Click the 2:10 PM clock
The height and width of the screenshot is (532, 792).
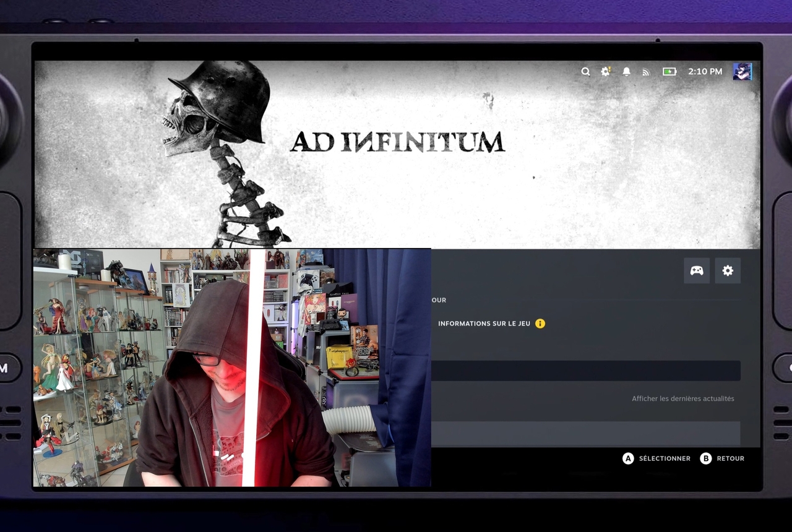click(705, 72)
